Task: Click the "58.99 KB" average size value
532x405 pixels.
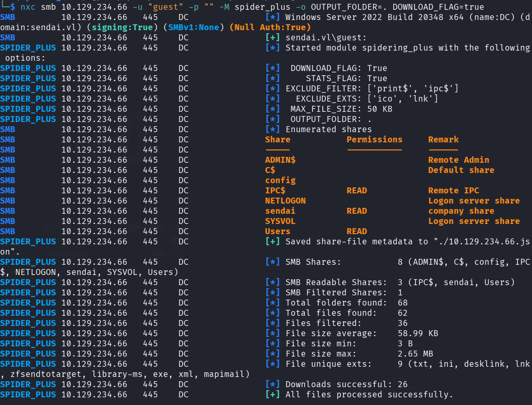Action: (x=418, y=333)
